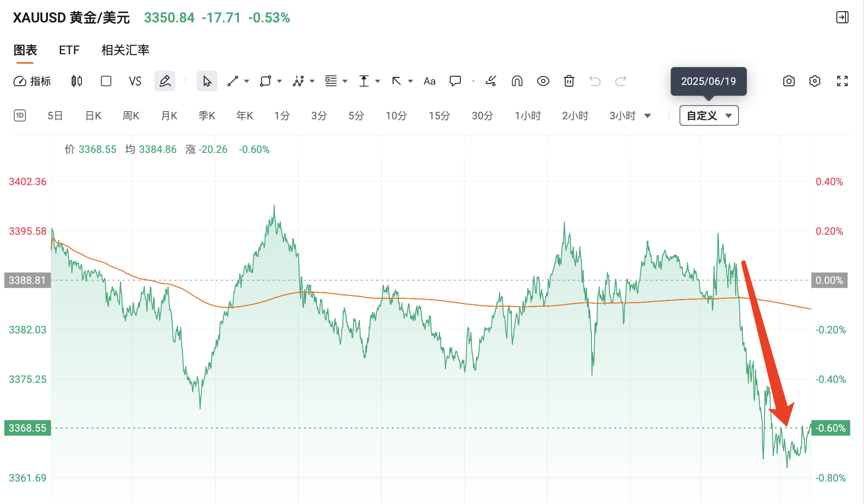The width and height of the screenshot is (864, 504).
Task: Select the Fibonacci levels tool
Action: pos(331,81)
